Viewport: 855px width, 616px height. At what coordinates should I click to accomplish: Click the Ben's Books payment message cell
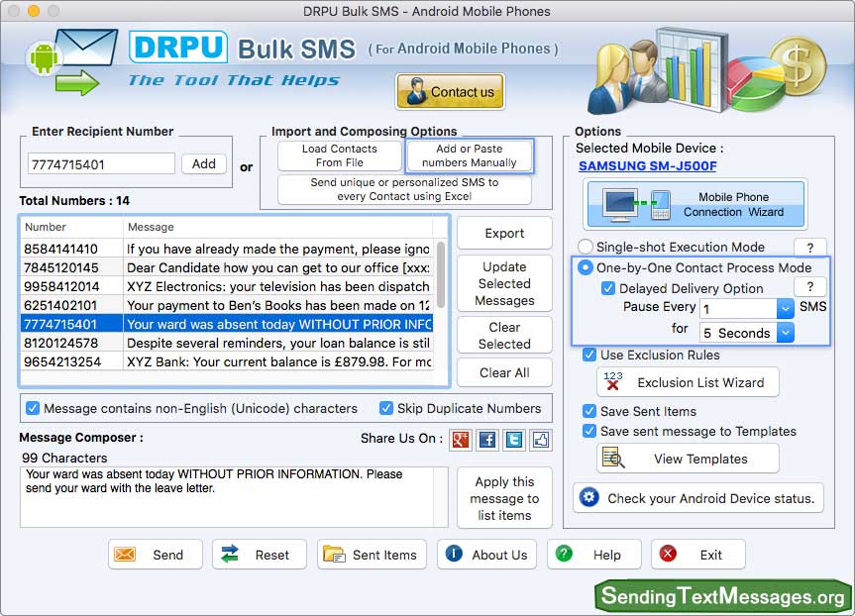click(x=278, y=305)
